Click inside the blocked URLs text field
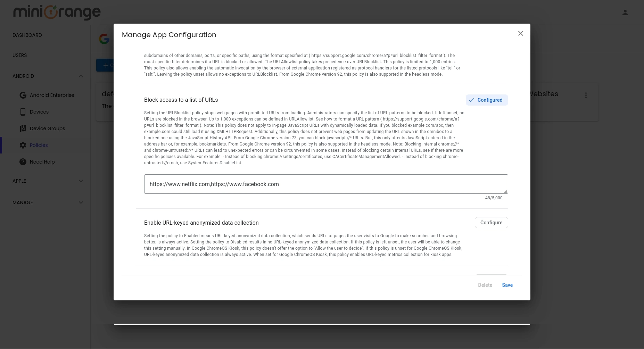 pos(326,184)
